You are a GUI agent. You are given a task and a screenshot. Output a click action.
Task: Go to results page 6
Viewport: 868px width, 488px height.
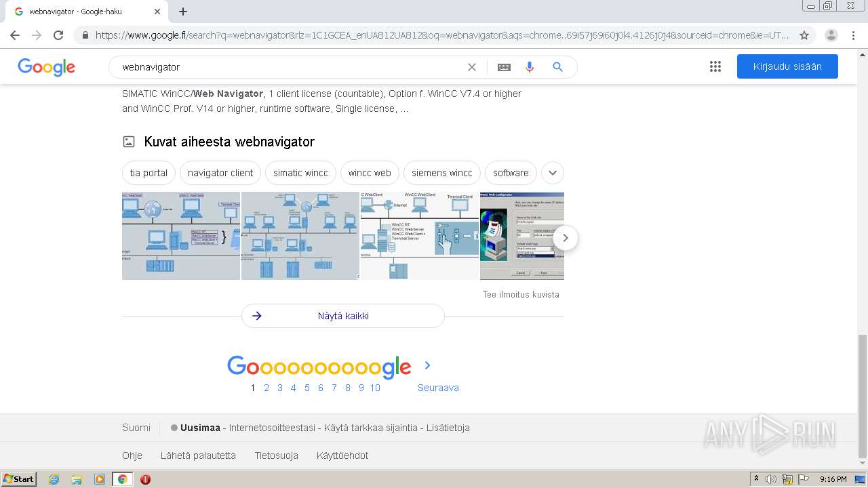click(321, 388)
